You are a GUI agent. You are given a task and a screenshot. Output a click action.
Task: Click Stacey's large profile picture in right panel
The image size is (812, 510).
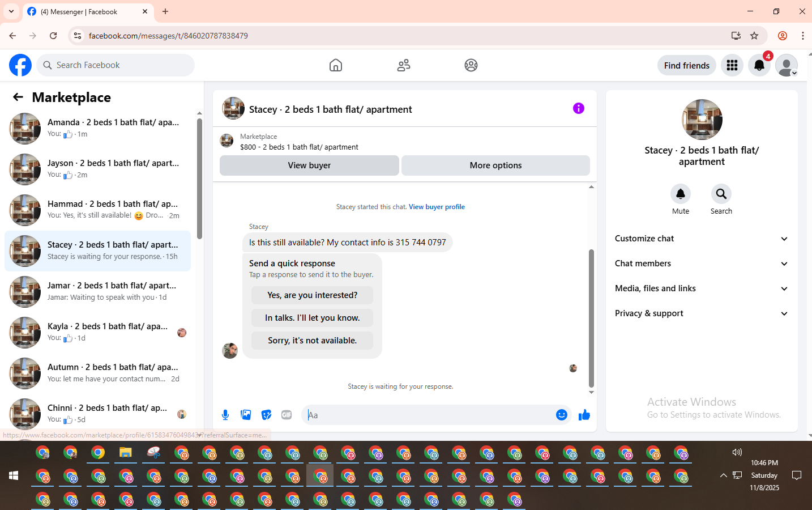point(702,120)
